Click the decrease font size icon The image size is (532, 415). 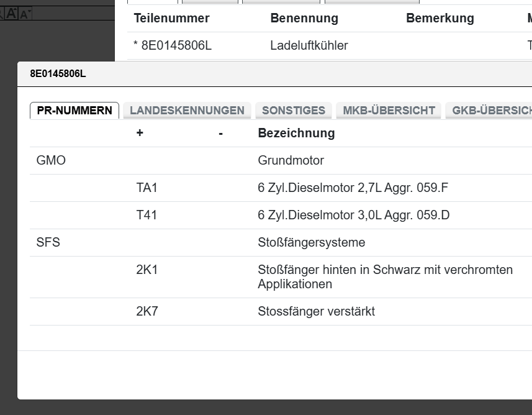25,14
